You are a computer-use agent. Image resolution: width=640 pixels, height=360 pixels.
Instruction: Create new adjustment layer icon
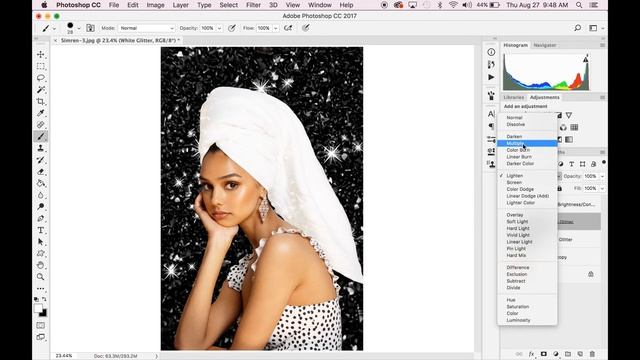[x=556, y=354]
